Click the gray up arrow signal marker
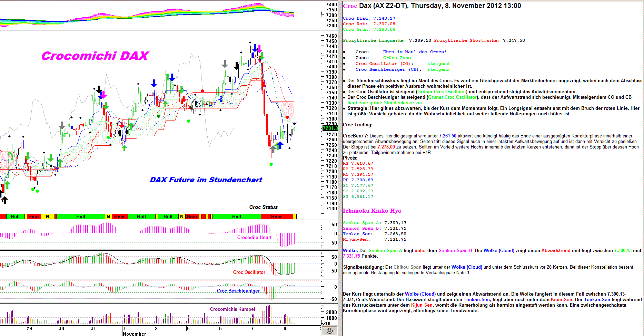The width and height of the screenshot is (644, 336). [x=273, y=149]
